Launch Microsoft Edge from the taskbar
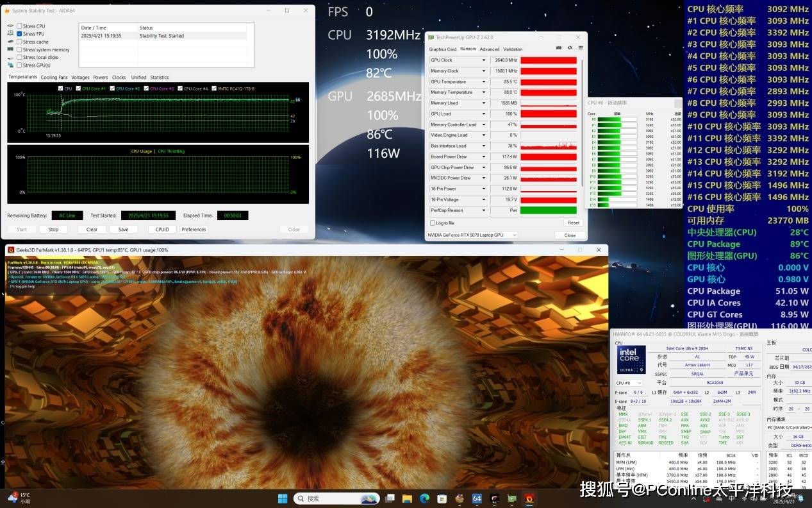Image resolution: width=812 pixels, height=508 pixels. [424, 498]
